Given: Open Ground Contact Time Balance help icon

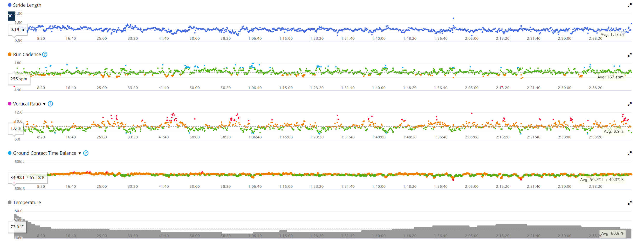Looking at the screenshot, I should tap(86, 153).
